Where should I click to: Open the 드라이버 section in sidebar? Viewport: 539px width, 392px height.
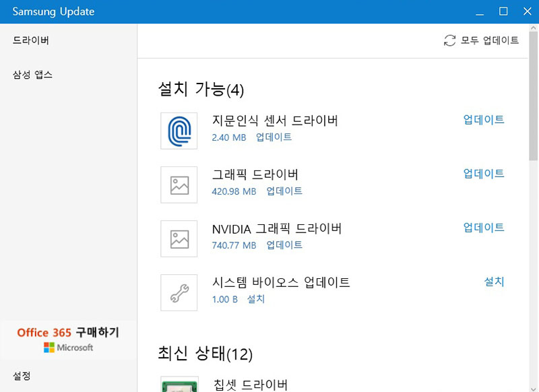pos(31,40)
